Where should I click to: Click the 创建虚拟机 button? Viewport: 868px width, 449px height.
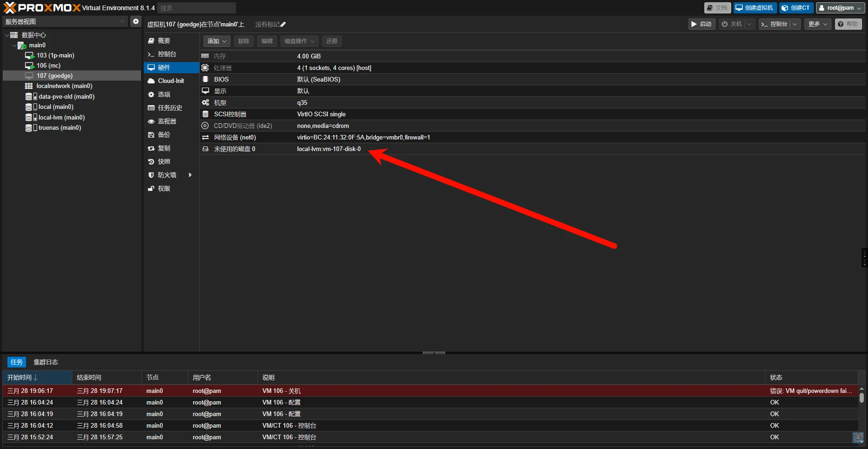pos(754,8)
